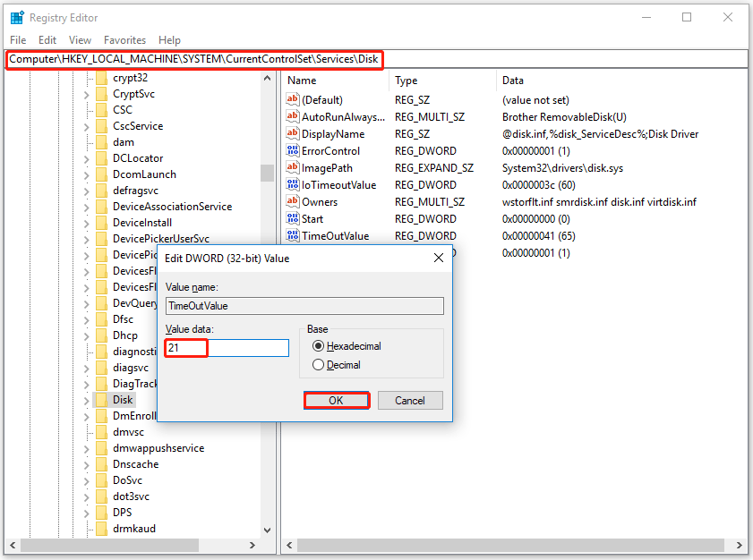Click the Value data input field
This screenshot has width=753, height=560.
227,348
